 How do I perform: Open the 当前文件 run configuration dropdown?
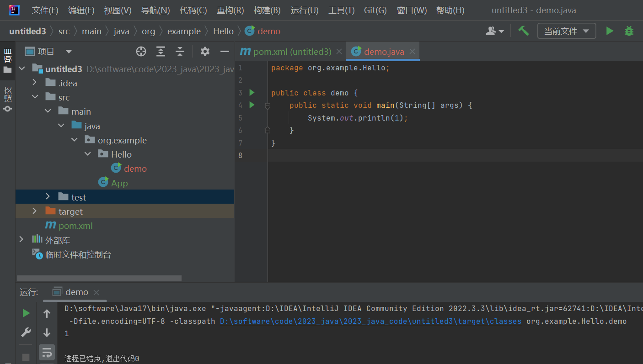coord(567,31)
